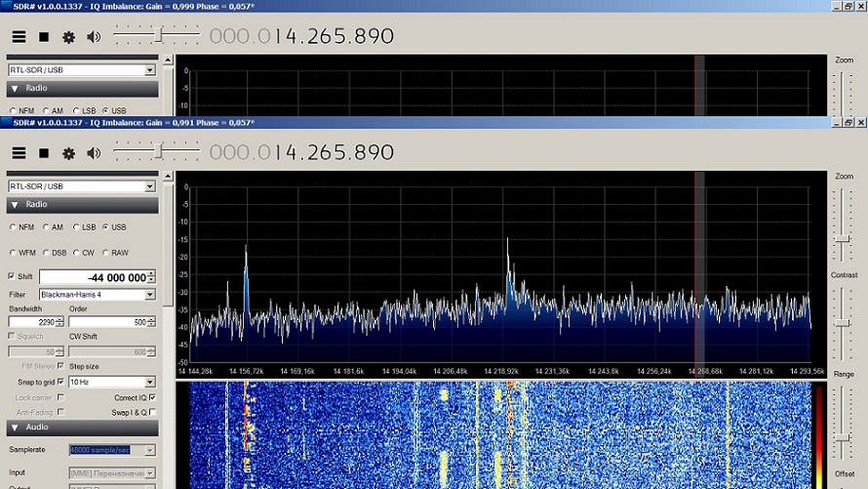
Task: Click the speaker icon in the back SDR# window
Action: coord(94,37)
